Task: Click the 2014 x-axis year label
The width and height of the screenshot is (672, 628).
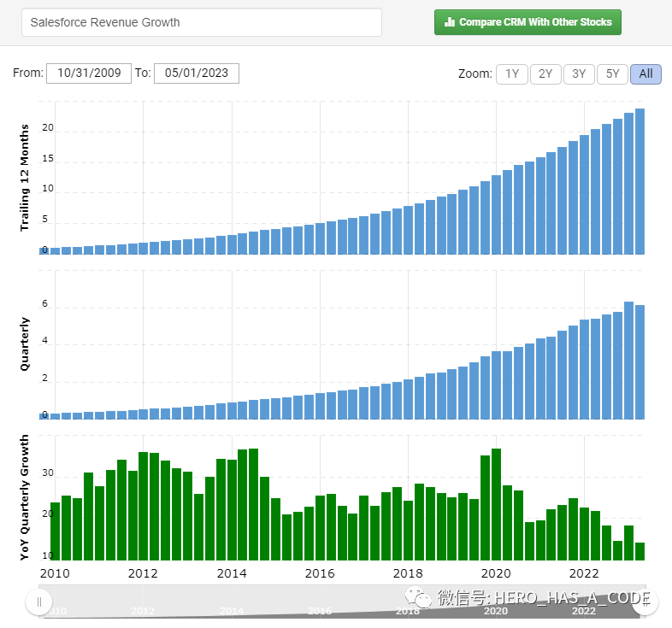Action: tap(232, 573)
